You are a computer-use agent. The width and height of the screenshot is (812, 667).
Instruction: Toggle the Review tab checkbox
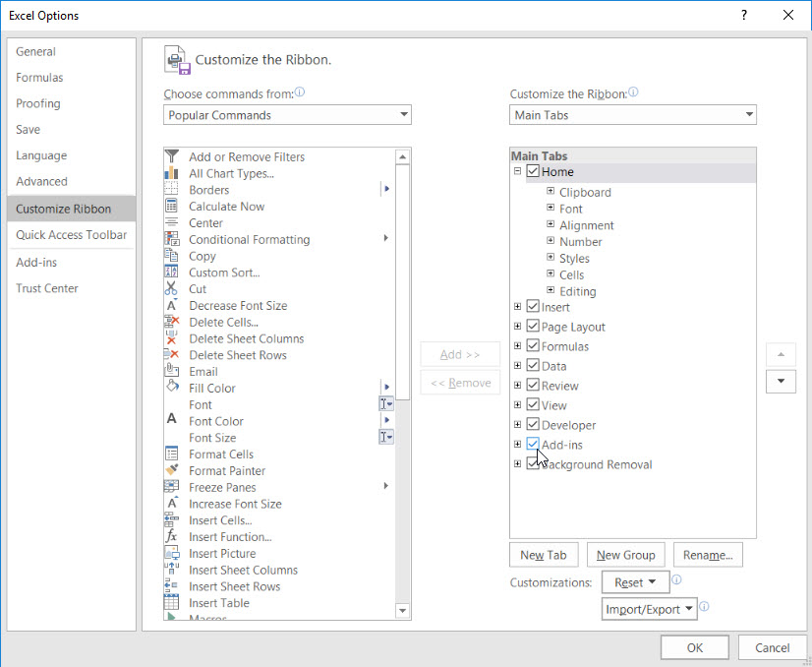pyautogui.click(x=533, y=385)
